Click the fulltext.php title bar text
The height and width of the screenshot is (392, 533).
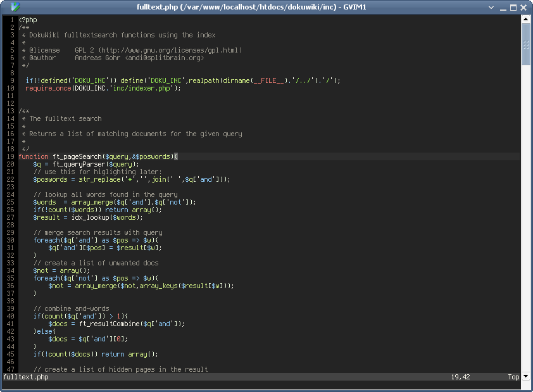(x=251, y=7)
